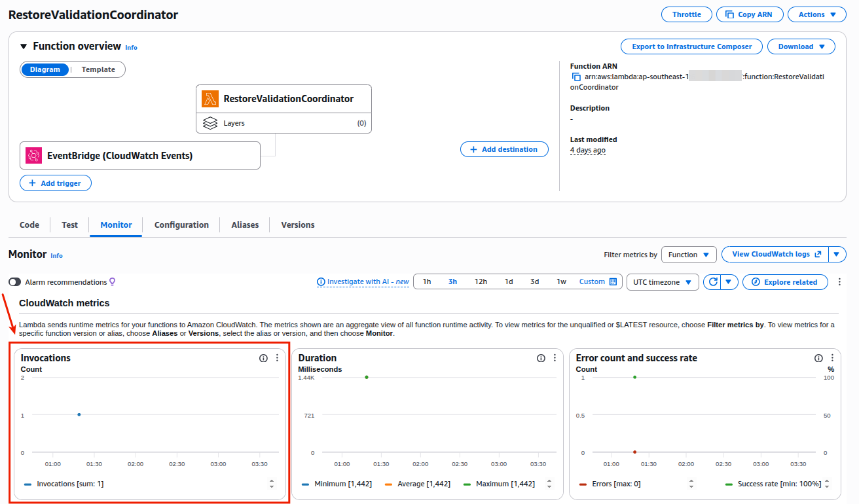The width and height of the screenshot is (859, 504).
Task: Open Function overview Info link
Action: point(132,47)
